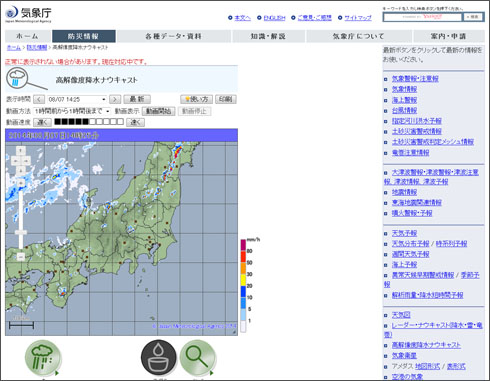Switch to the ENGLISH page link
Image resolution: width=490 pixels, height=381 pixels.
274,18
